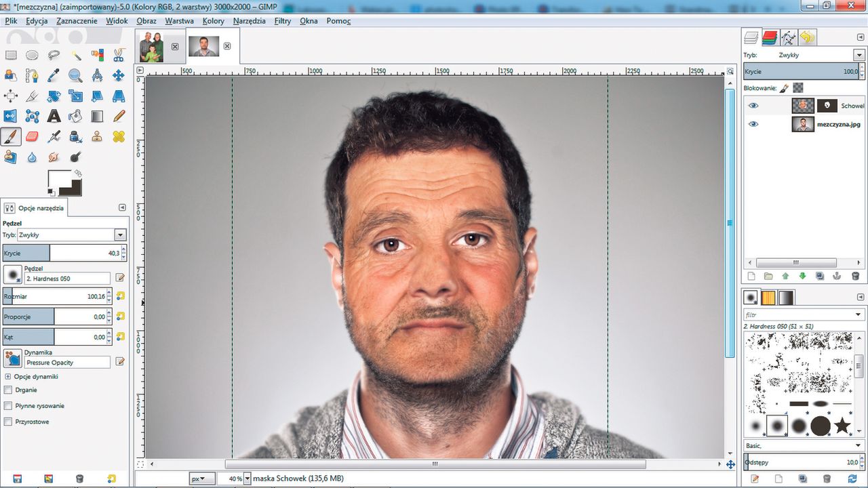Toggle visibility eye of mezczyzna.jpg layer
The image size is (868, 488).
pos(753,124)
